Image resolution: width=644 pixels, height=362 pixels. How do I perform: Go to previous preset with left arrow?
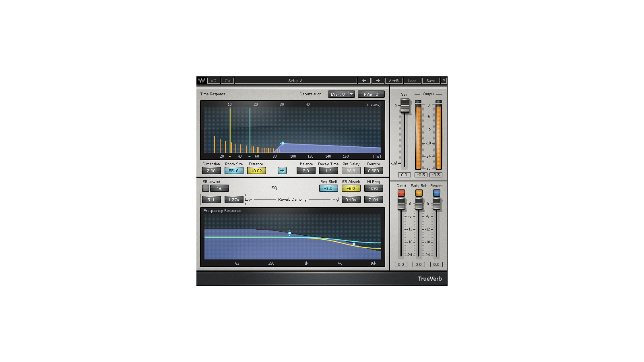click(x=364, y=80)
